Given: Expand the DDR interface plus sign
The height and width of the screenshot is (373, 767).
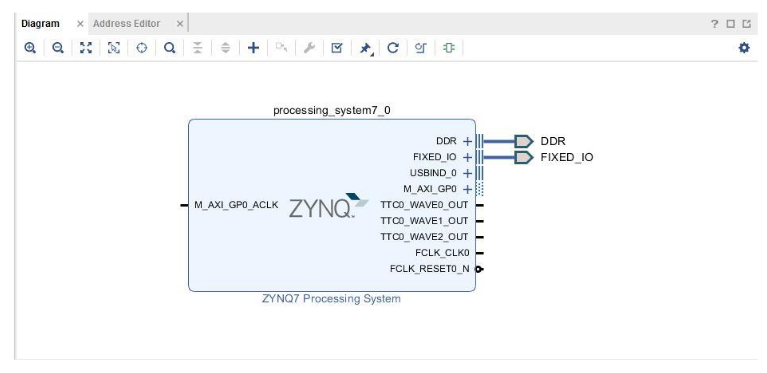Looking at the screenshot, I should point(468,141).
